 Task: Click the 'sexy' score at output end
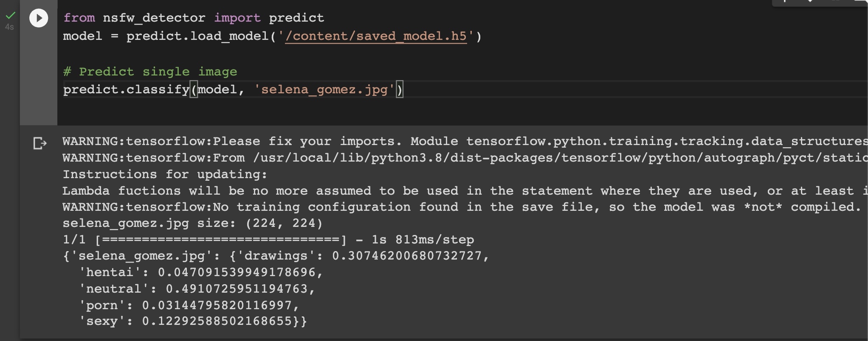pos(217,321)
